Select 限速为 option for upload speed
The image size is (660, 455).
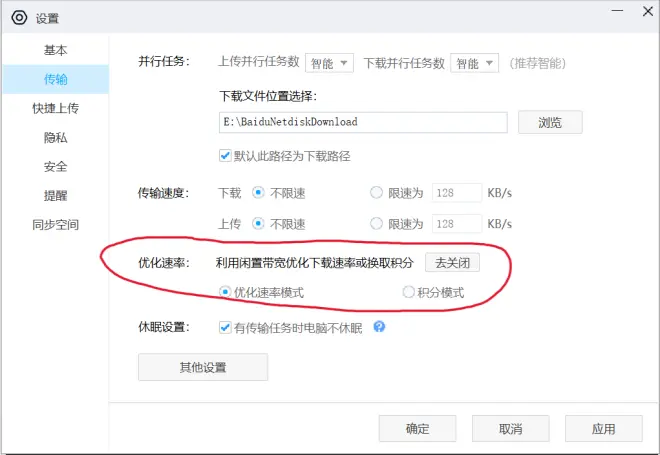tap(376, 224)
